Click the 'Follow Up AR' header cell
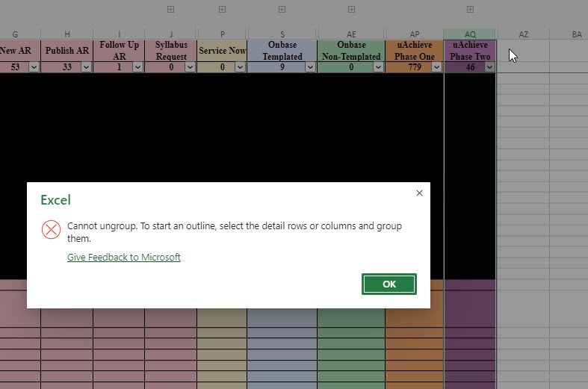 coord(119,51)
